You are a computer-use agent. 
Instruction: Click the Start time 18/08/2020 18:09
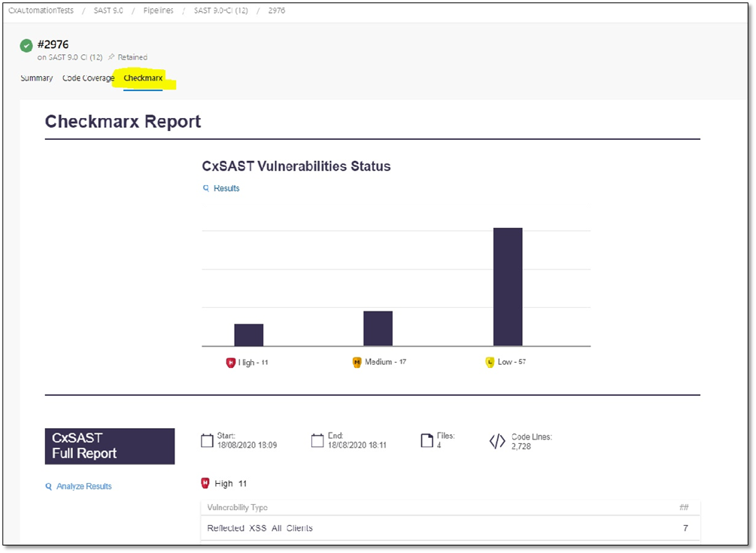[x=247, y=445]
